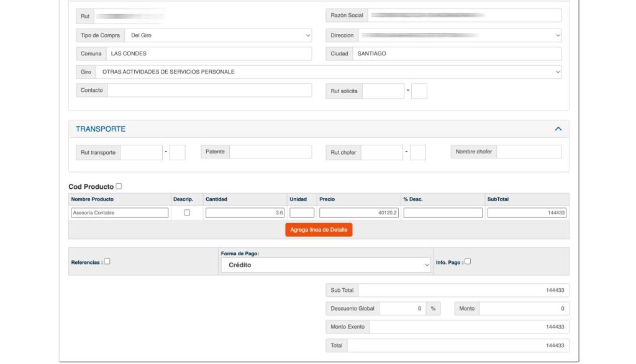Select the Cantidad field in product row

[x=245, y=213]
